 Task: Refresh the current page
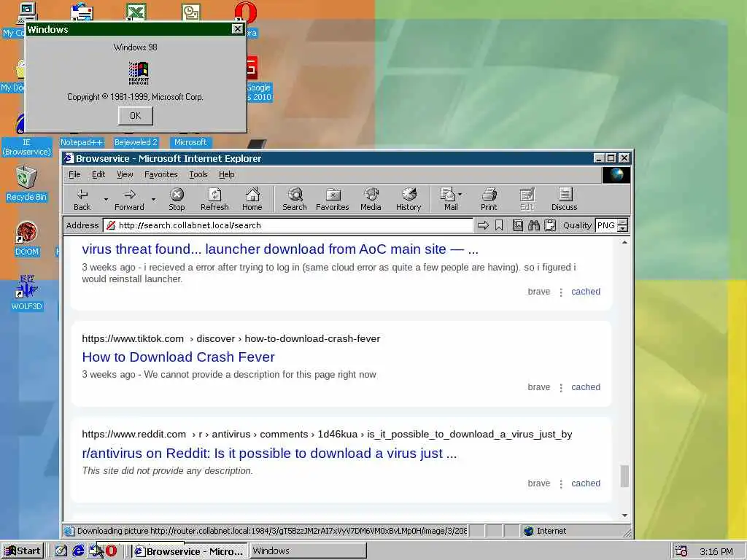(x=214, y=199)
